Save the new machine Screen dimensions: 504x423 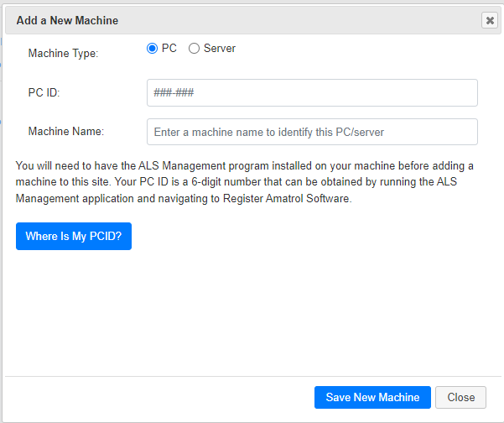coord(372,397)
